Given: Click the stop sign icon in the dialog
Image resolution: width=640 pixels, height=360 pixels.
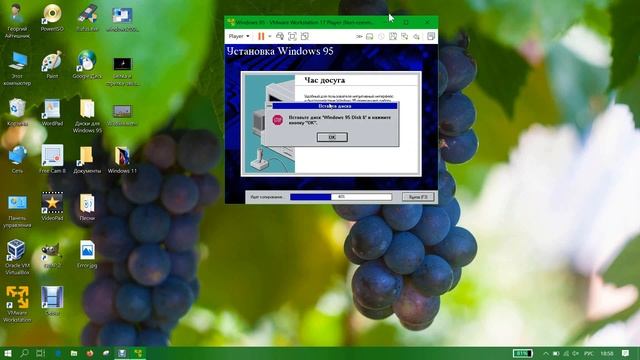Looking at the screenshot, I should 278,120.
